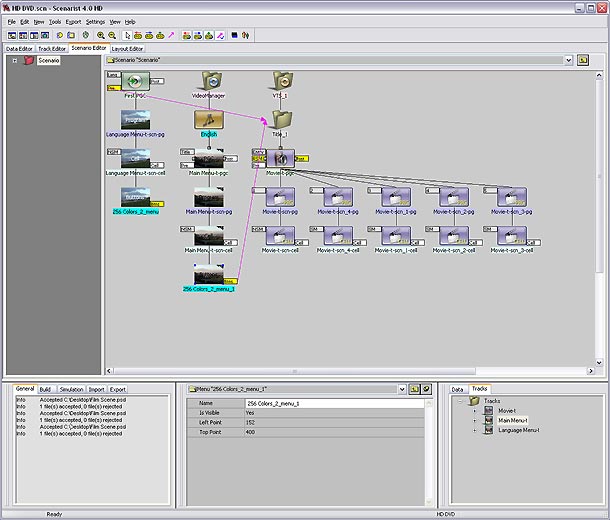Click the VTS_1 folder node
The image size is (610, 520).
282,81
